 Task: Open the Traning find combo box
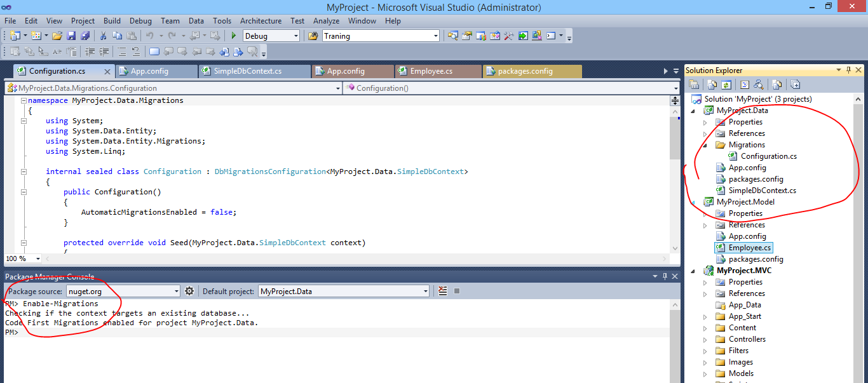381,36
